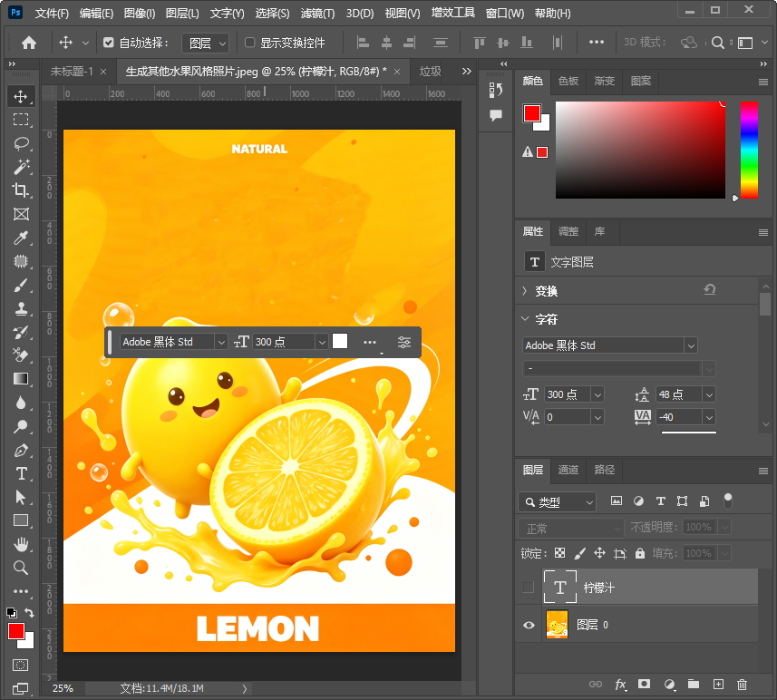Switch to the 通道 tab
The image size is (777, 700).
(x=568, y=470)
